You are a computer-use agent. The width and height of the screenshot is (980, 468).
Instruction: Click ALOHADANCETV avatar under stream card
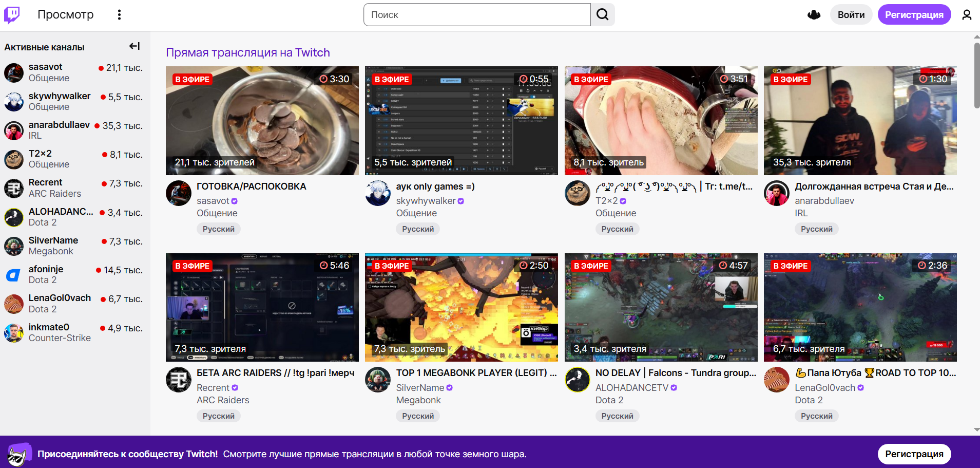point(578,380)
